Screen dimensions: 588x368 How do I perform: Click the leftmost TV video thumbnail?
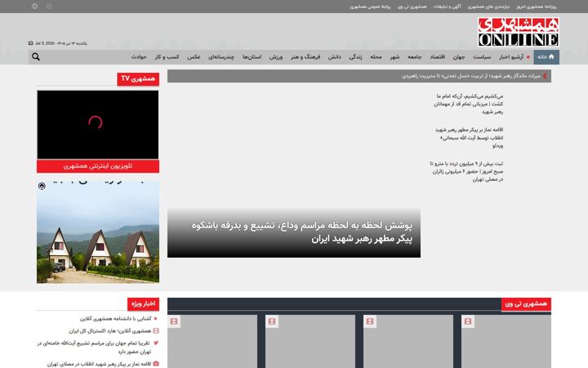coord(212,341)
